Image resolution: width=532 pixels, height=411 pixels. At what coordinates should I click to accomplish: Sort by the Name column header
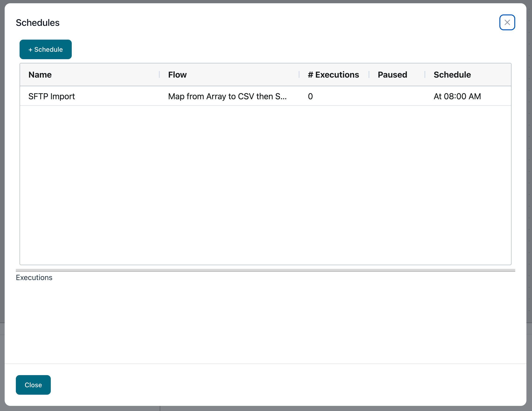coord(40,75)
